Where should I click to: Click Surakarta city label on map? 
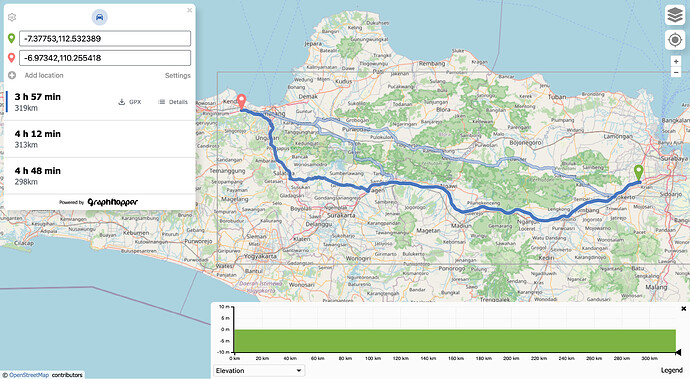point(341,215)
